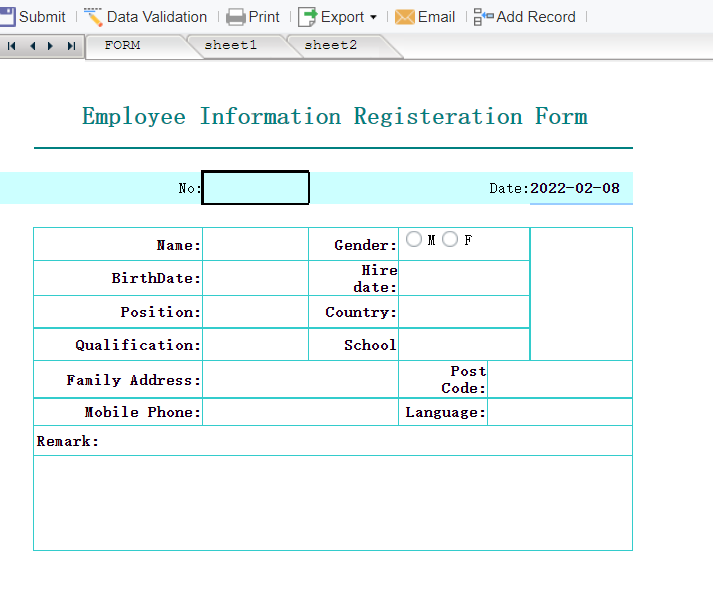Click the Print button label
This screenshot has width=713, height=591.
pyautogui.click(x=264, y=17)
